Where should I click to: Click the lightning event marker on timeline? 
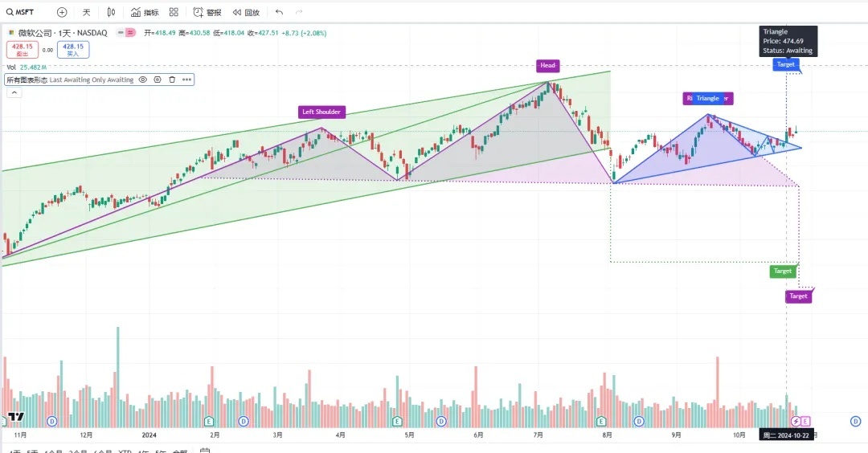(x=796, y=421)
